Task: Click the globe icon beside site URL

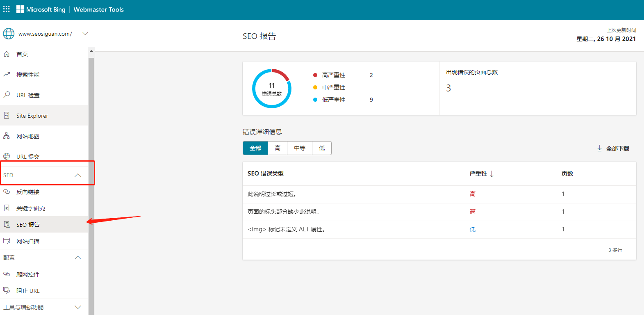Action: [x=9, y=34]
